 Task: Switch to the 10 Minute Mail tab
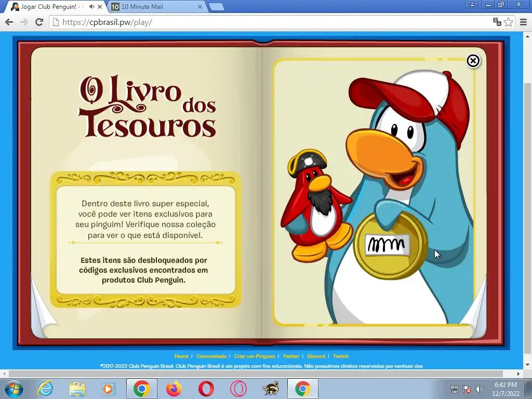coord(154,6)
